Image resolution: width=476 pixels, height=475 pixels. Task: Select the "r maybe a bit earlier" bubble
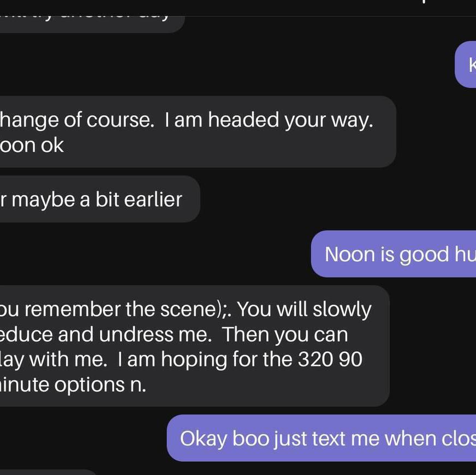pyautogui.click(x=98, y=199)
